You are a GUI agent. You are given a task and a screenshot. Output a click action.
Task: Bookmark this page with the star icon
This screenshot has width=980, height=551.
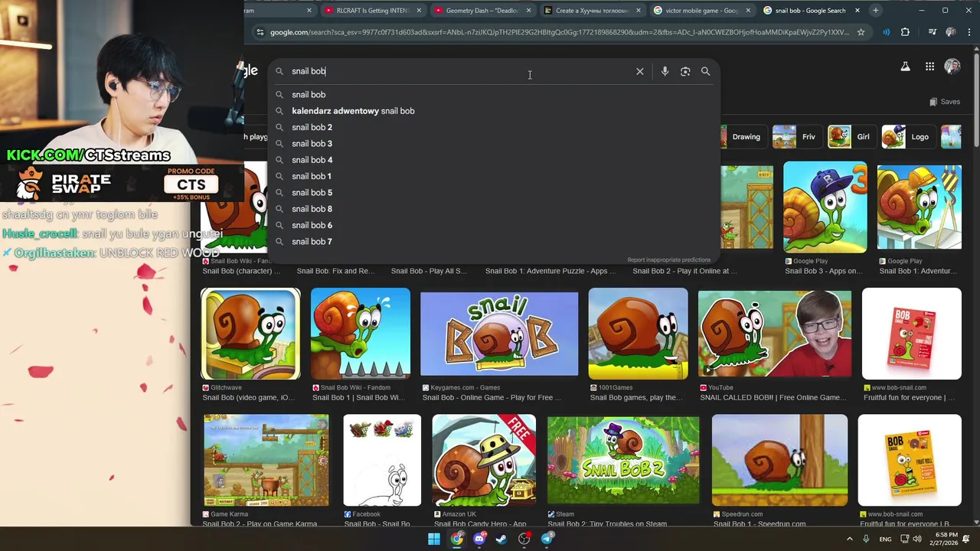(861, 32)
